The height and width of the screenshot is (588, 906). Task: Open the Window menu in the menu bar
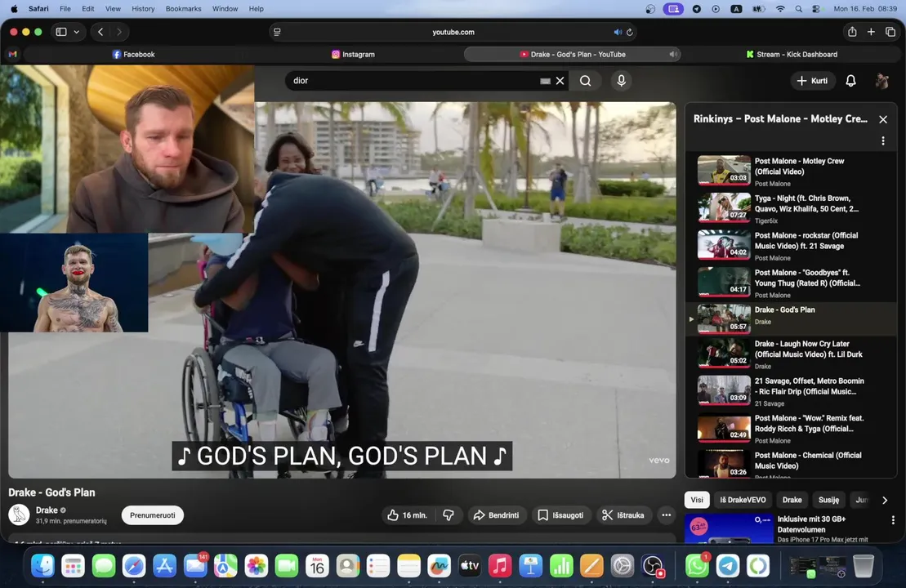point(225,9)
